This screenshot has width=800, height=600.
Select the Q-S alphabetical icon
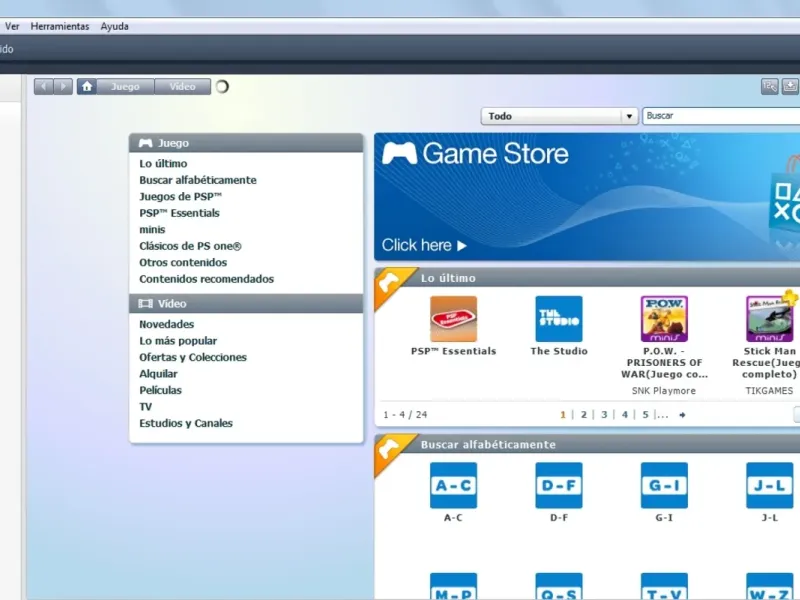tap(559, 586)
